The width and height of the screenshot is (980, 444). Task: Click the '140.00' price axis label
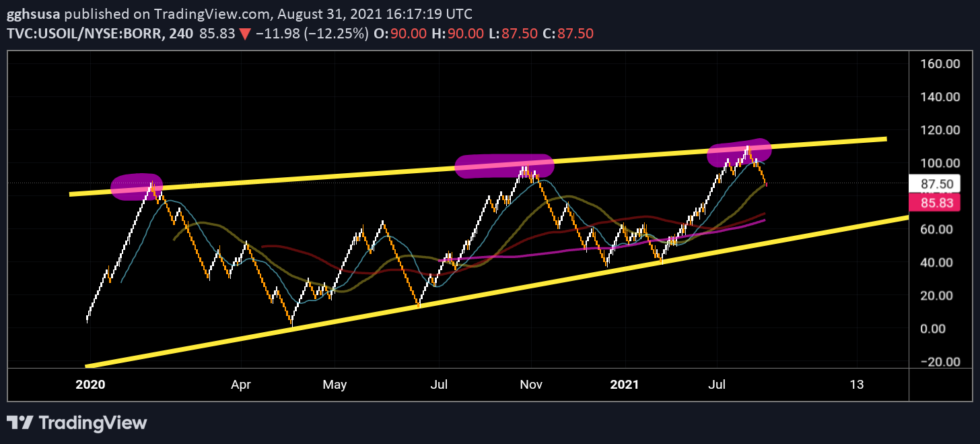[x=940, y=97]
